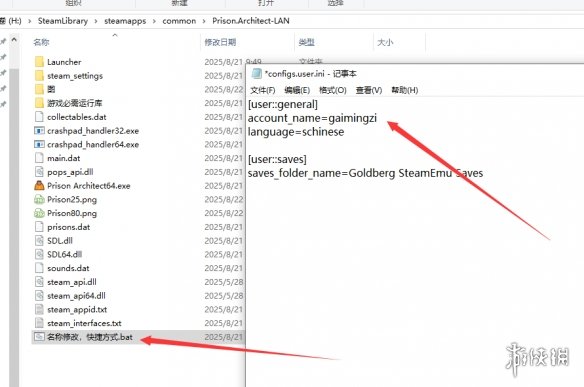Select the steam_api.dll icon
Screen dimensions: 584x387
(x=39, y=282)
